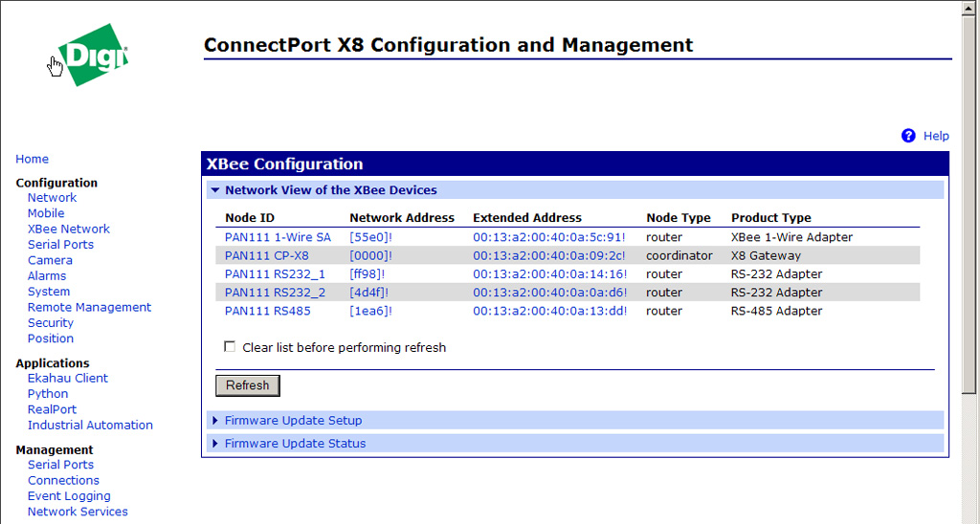The height and width of the screenshot is (524, 980).
Task: Open Remote Management in the sidebar
Action: coord(89,308)
